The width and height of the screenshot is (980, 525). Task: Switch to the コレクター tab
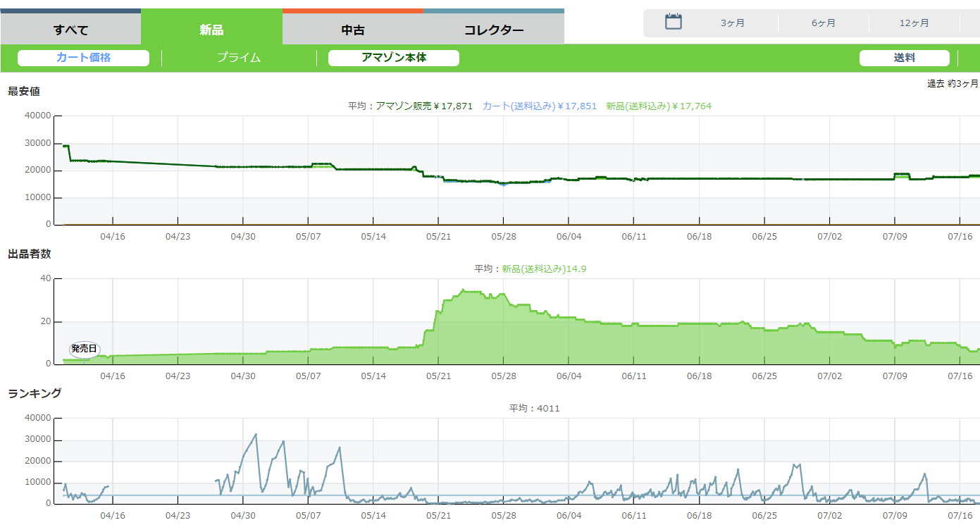pyautogui.click(x=494, y=30)
